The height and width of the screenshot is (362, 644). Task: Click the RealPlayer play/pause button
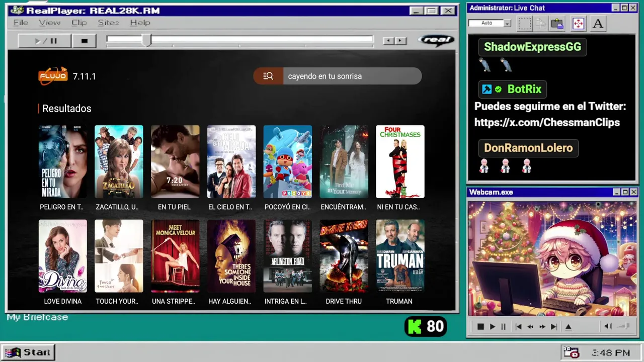44,41
